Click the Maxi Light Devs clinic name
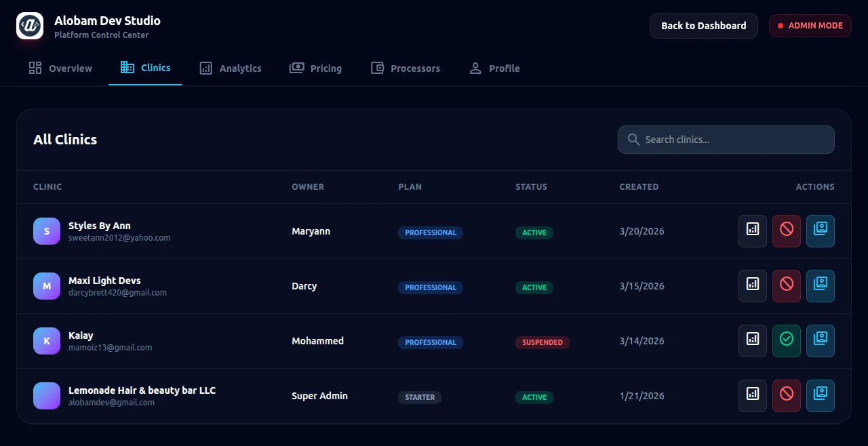Image resolution: width=868 pixels, height=446 pixels. [104, 281]
